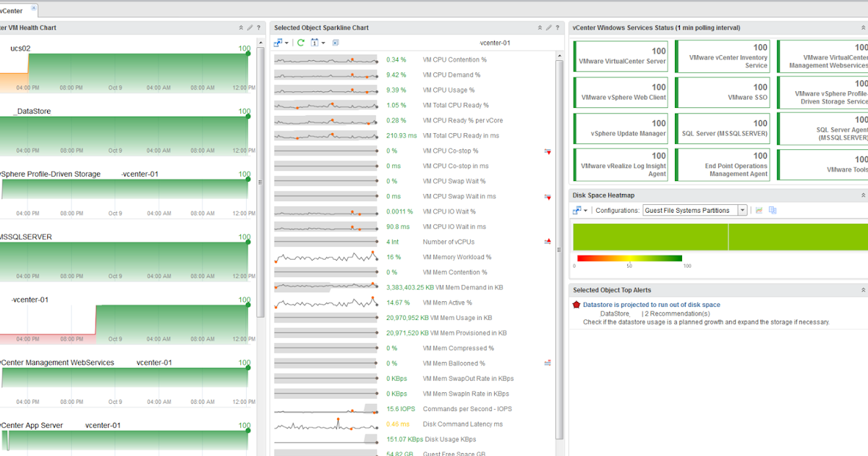Screen dimensions: 868x456
Task: Click the ucs02 health chart
Action: 124,72
